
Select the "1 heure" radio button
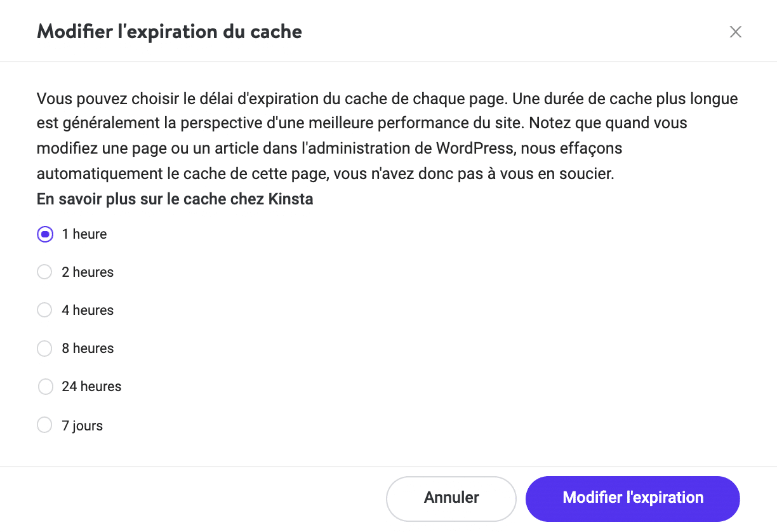(44, 234)
